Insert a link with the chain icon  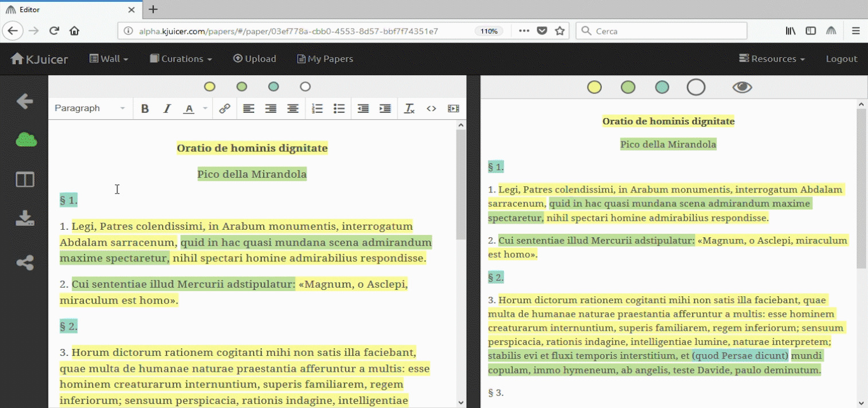click(225, 108)
